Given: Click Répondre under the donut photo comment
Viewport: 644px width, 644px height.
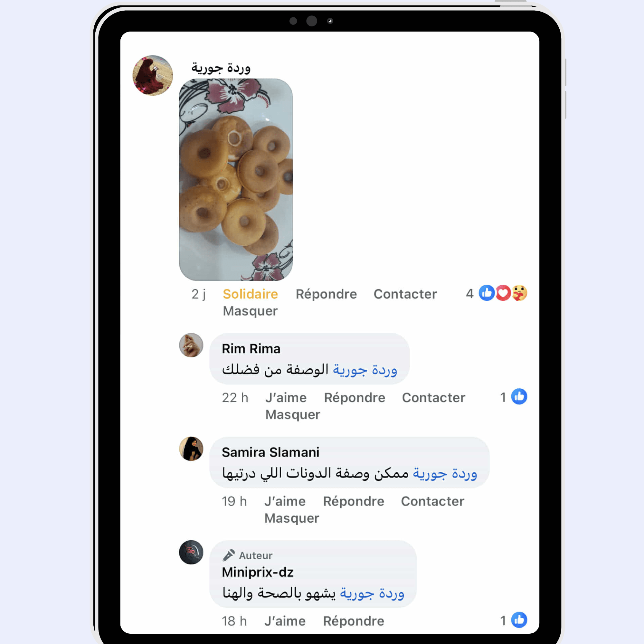Looking at the screenshot, I should click(x=326, y=294).
